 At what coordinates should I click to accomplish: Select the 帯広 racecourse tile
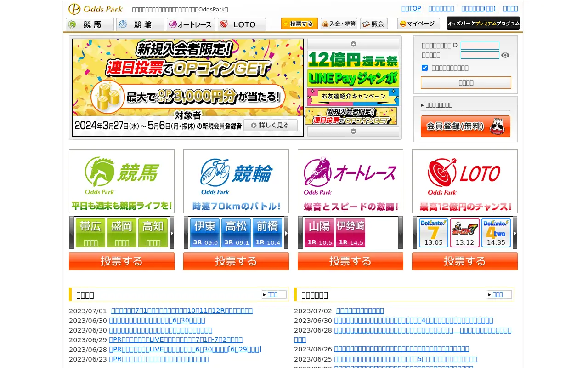[90, 233]
